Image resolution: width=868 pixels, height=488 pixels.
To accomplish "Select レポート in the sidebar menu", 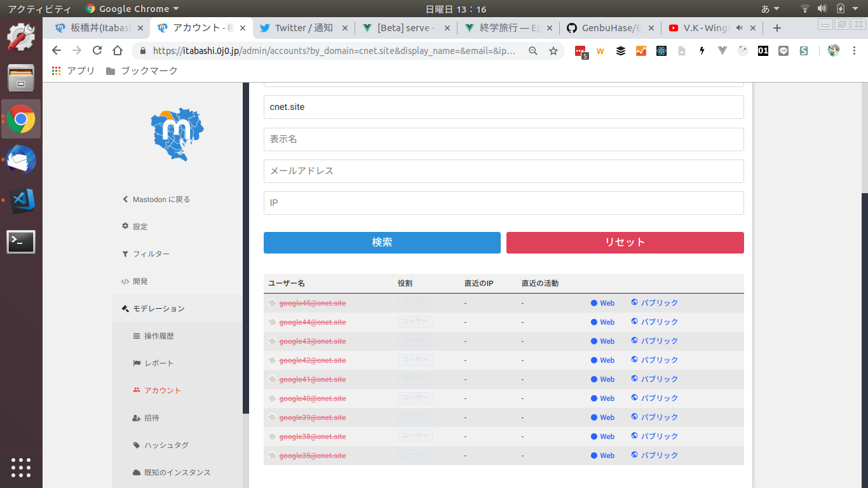I will (158, 363).
